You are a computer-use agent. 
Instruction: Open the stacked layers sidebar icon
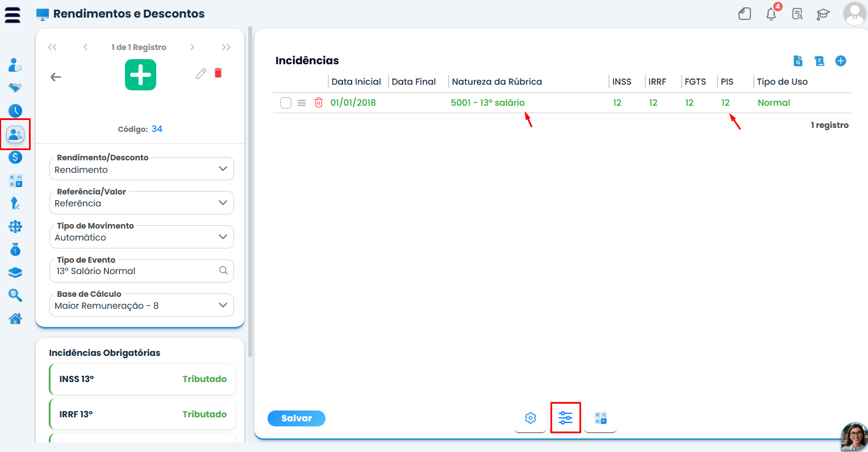point(15,273)
